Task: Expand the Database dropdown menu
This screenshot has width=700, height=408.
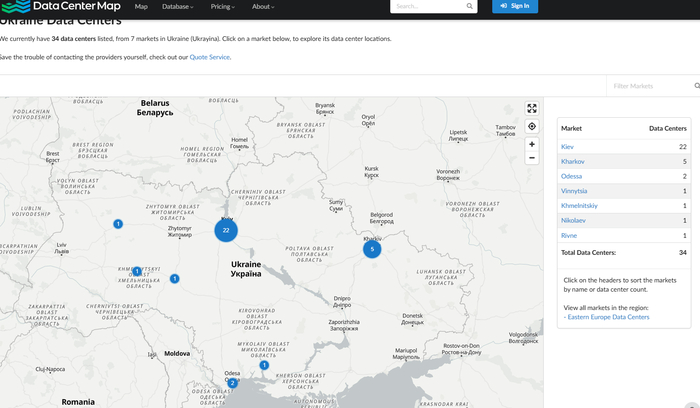Action: point(178,6)
